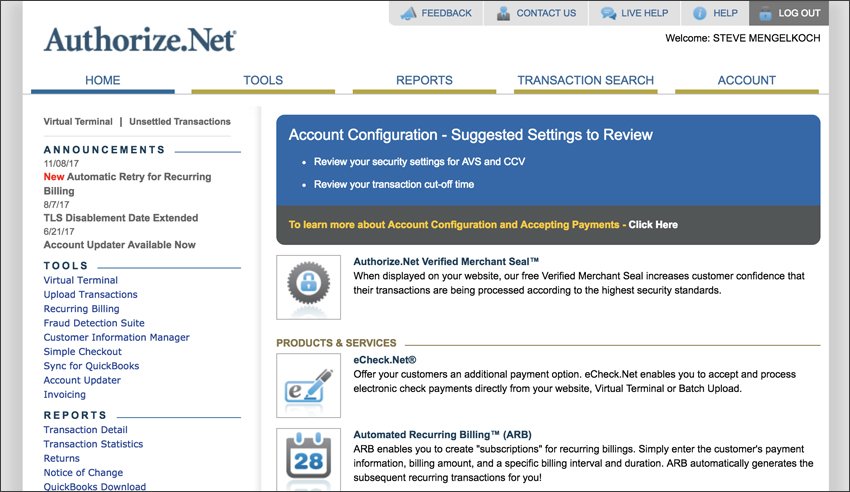Viewport: 850px width, 492px height.
Task: Open Automatic Retry for Recurring Billing announcement
Action: pyautogui.click(x=127, y=184)
